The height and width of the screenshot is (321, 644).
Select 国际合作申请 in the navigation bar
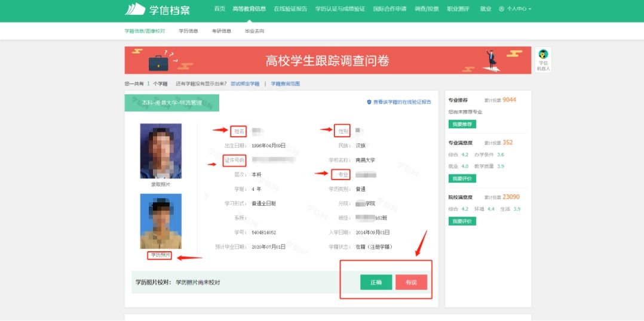[390, 9]
